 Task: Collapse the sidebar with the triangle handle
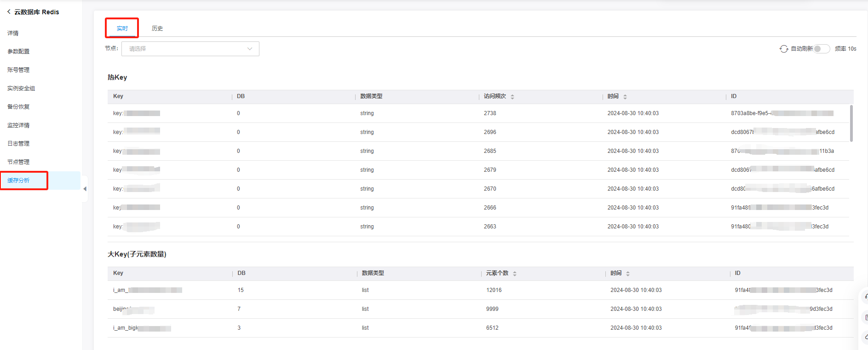(x=85, y=189)
